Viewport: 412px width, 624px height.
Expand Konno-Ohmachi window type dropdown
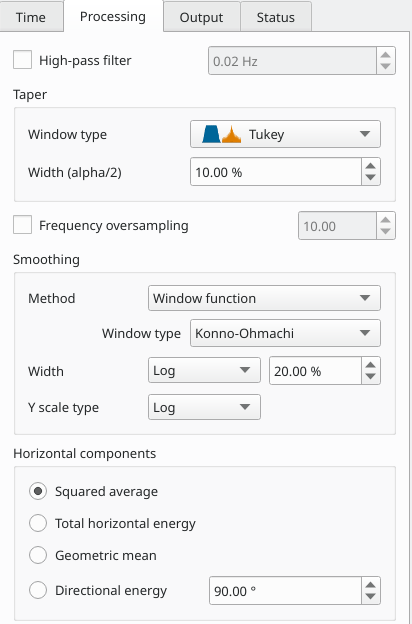point(285,333)
